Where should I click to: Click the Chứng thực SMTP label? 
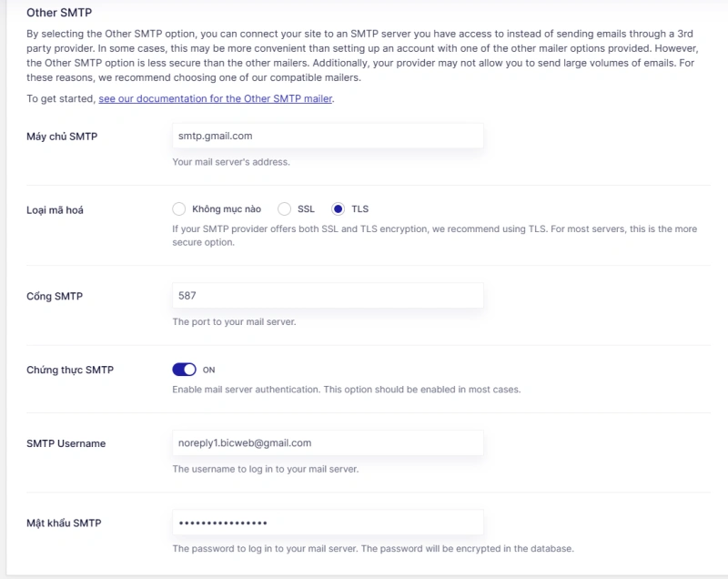(x=70, y=370)
